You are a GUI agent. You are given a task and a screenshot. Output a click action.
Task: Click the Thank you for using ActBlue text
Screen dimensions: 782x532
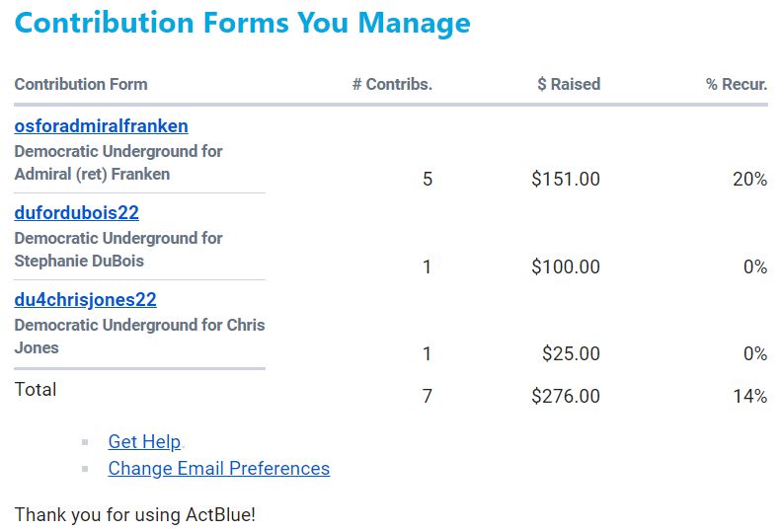pyautogui.click(x=134, y=515)
